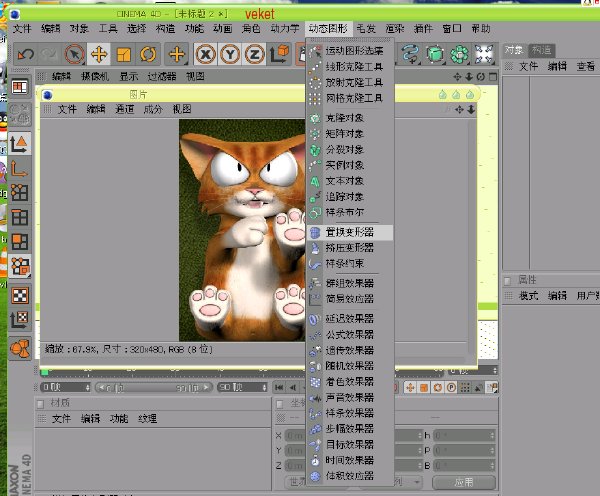Toggle Z axis lock icon
Image resolution: width=600 pixels, height=496 pixels.
coord(254,54)
